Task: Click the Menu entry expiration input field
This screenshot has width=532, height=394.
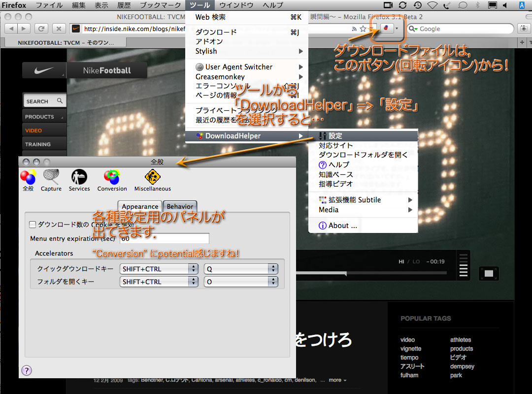Action: click(165, 238)
